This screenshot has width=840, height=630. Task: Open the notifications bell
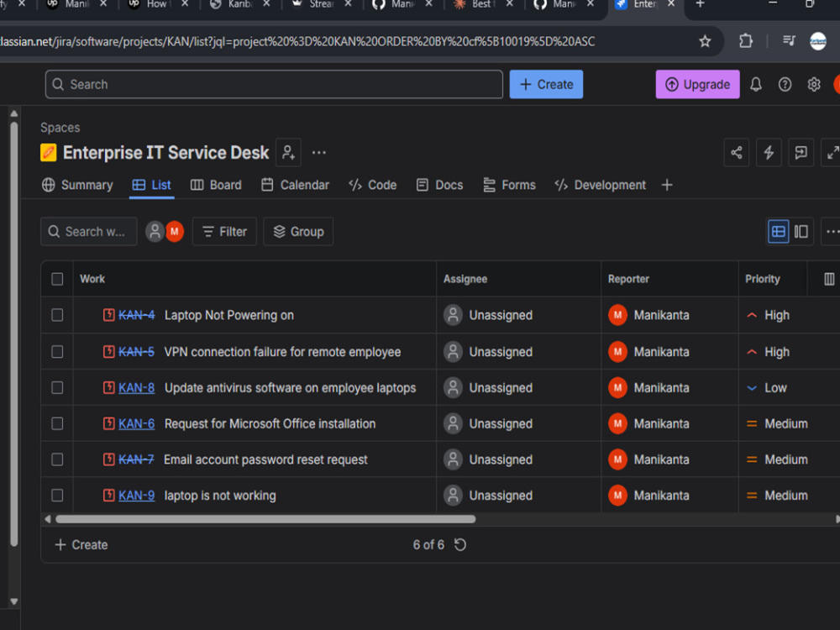click(x=755, y=84)
